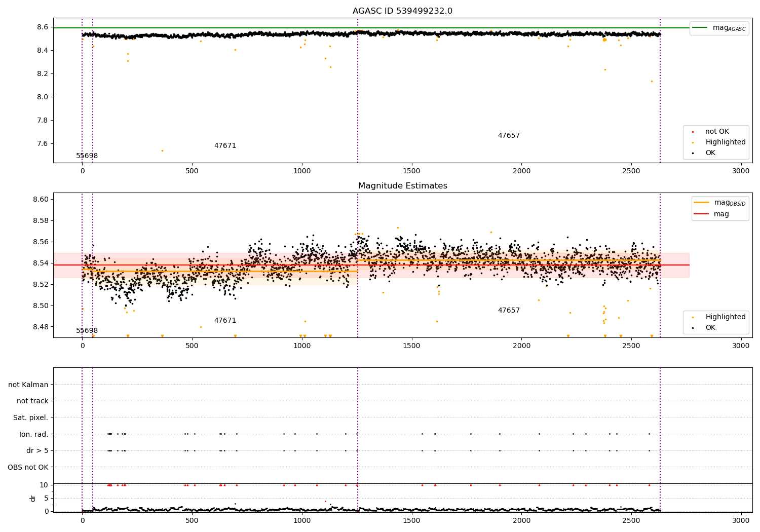
Task: Click the 55698 annotation in the top plot
Action: 87,156
